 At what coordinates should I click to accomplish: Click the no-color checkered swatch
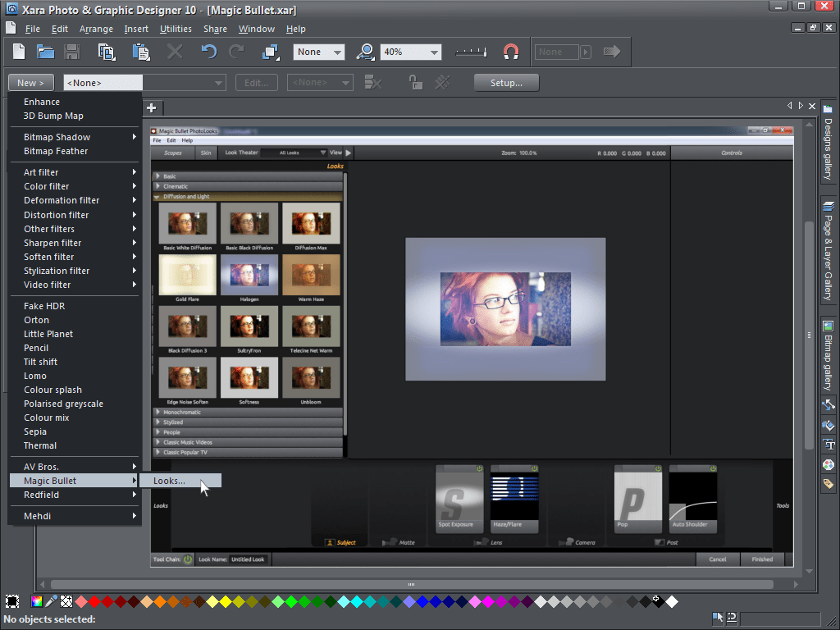tap(66, 601)
